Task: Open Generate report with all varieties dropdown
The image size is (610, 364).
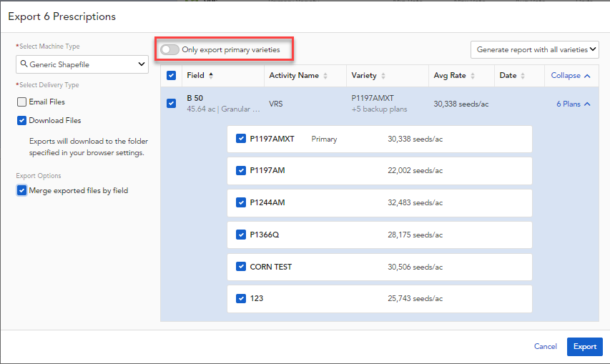Action: point(534,49)
